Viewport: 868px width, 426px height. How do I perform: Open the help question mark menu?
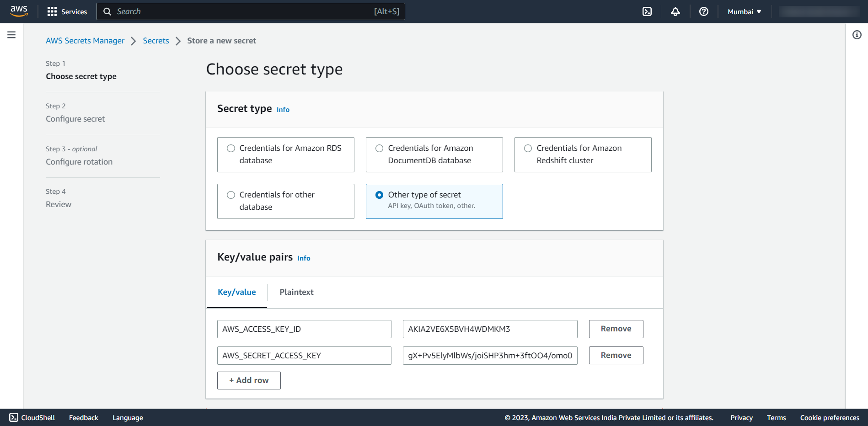click(704, 11)
